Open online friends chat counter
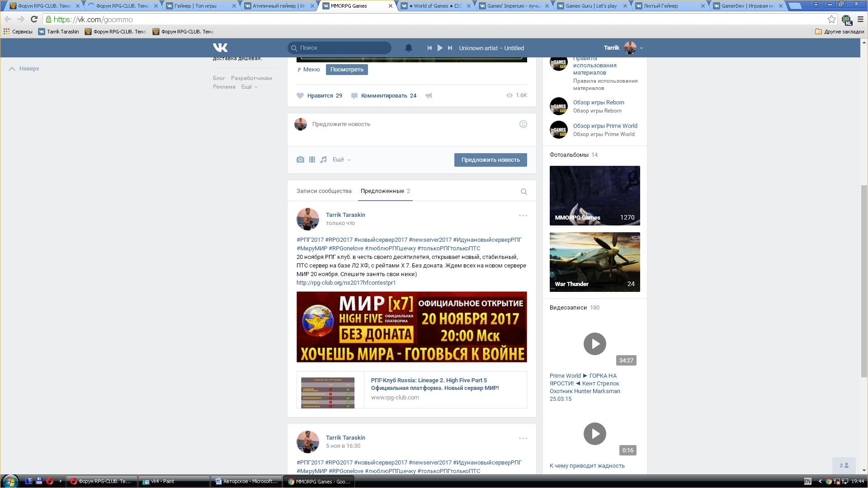 click(844, 465)
